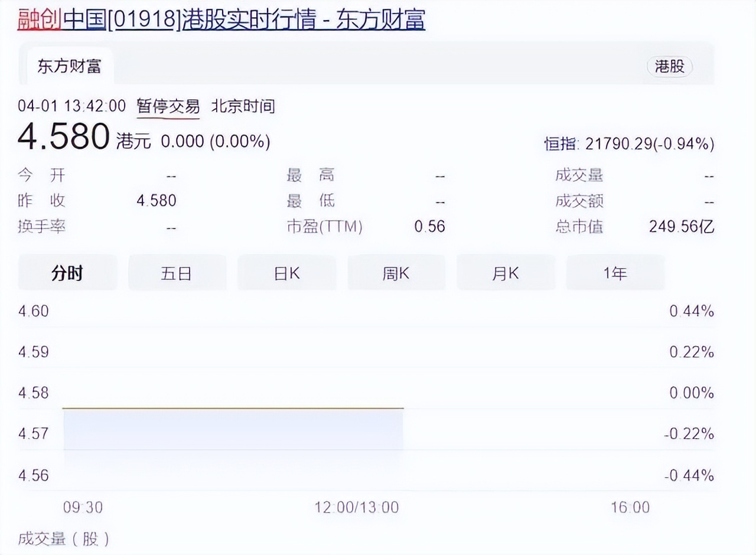Click the current price 4.580

point(64,137)
